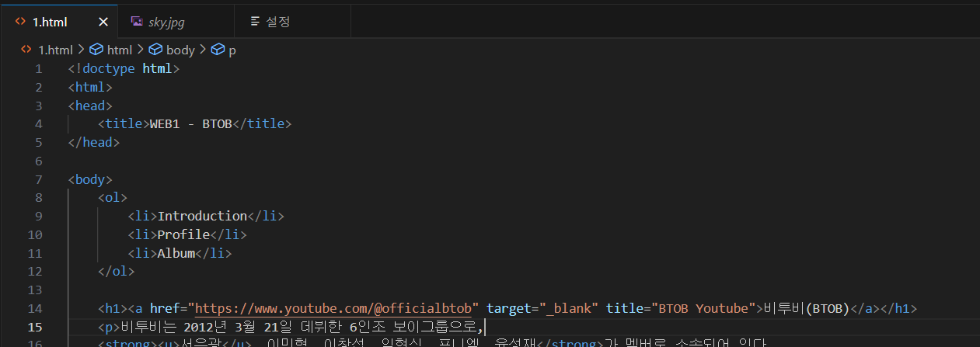
Task: Click the Introduction list item text
Action: (x=203, y=216)
